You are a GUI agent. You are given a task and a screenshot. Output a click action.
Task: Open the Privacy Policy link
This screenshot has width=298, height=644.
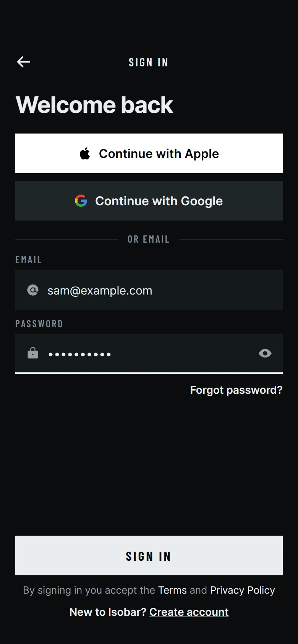pyautogui.click(x=243, y=590)
